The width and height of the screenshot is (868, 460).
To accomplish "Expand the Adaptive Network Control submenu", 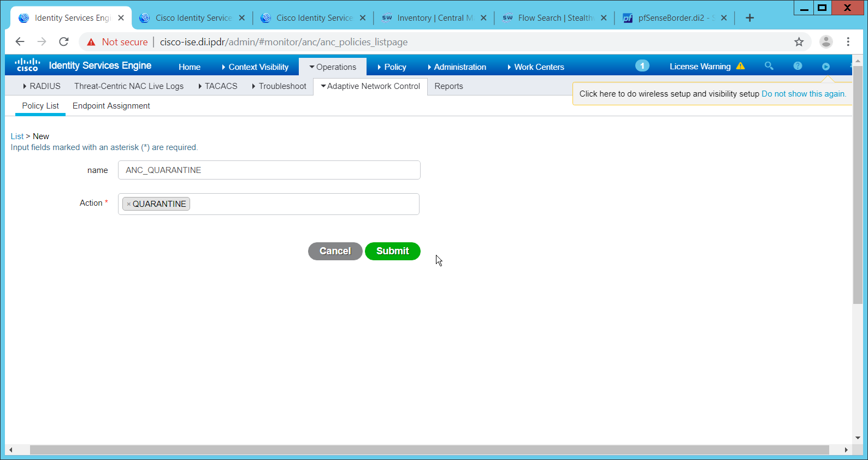I will [370, 86].
